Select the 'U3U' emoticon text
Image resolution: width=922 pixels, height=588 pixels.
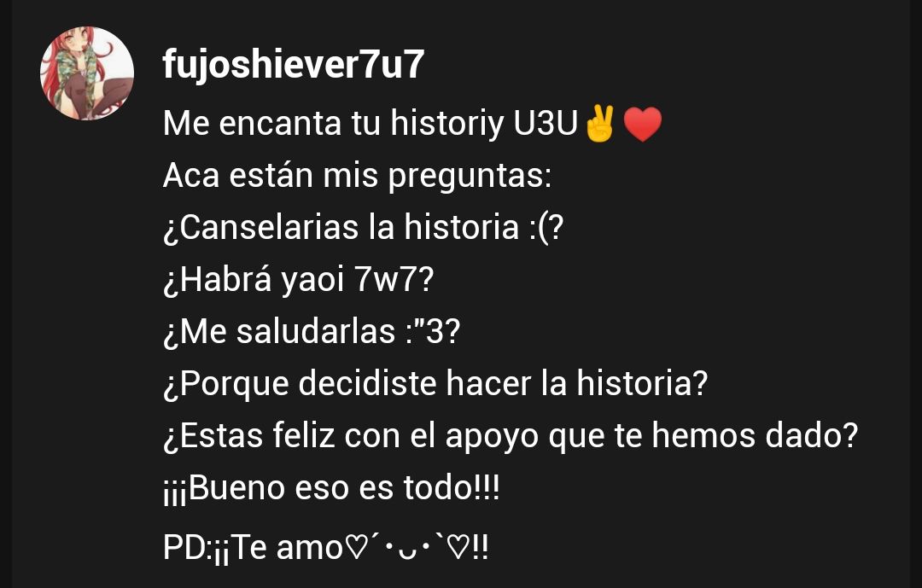tap(546, 124)
